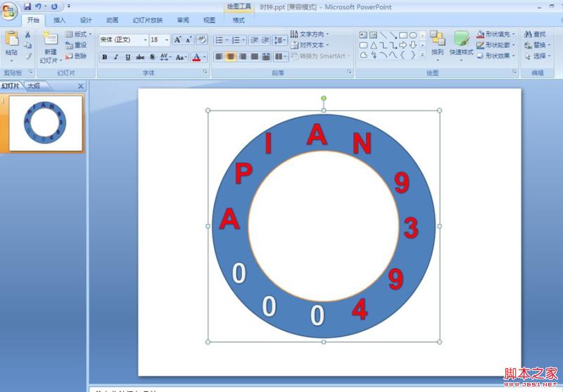The image size is (563, 392).
Task: Pick the down arrow shape
Action: tap(413, 45)
